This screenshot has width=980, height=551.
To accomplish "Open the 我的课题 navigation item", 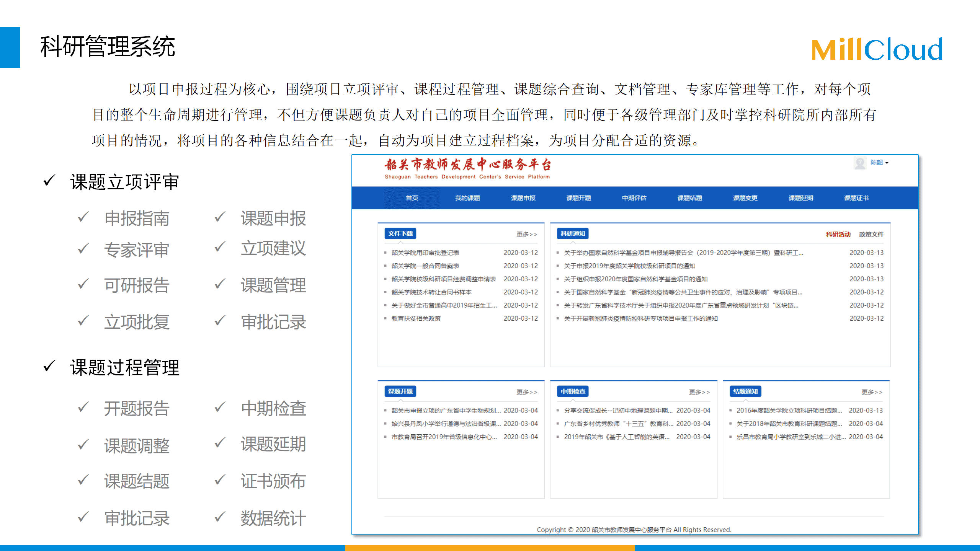I will [x=467, y=198].
